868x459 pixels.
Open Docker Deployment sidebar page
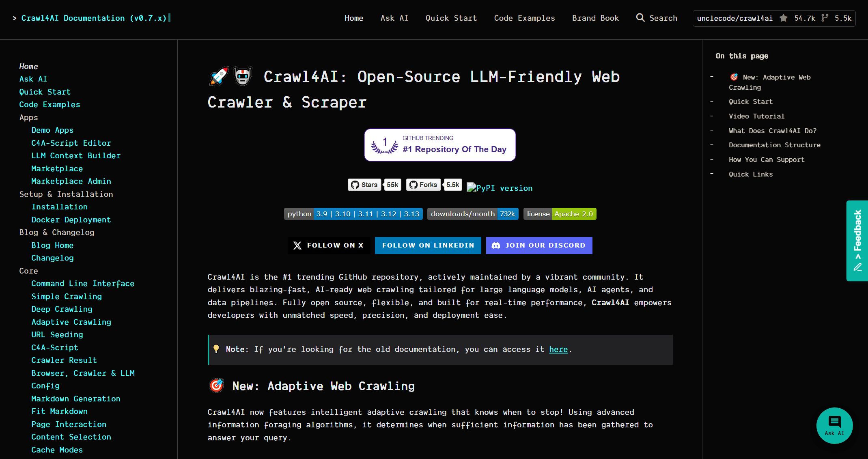pyautogui.click(x=71, y=220)
